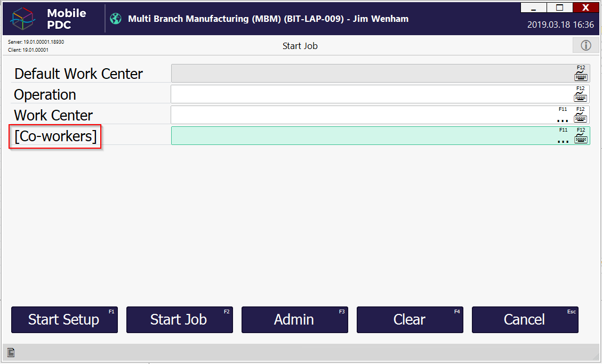Open Work Center lookup ellipsis (F11)
Image resolution: width=602 pixels, height=364 pixels.
563,119
